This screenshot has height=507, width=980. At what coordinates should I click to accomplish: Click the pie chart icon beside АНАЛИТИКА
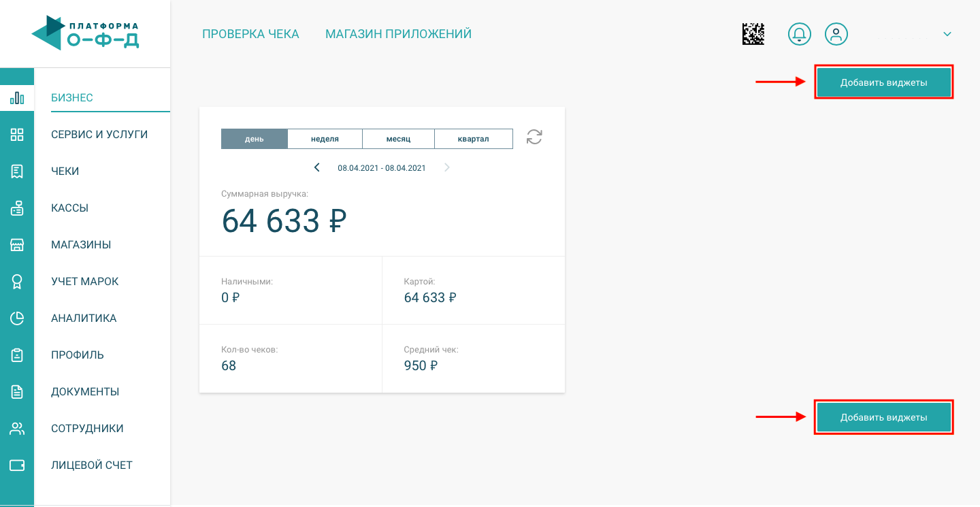[17, 318]
